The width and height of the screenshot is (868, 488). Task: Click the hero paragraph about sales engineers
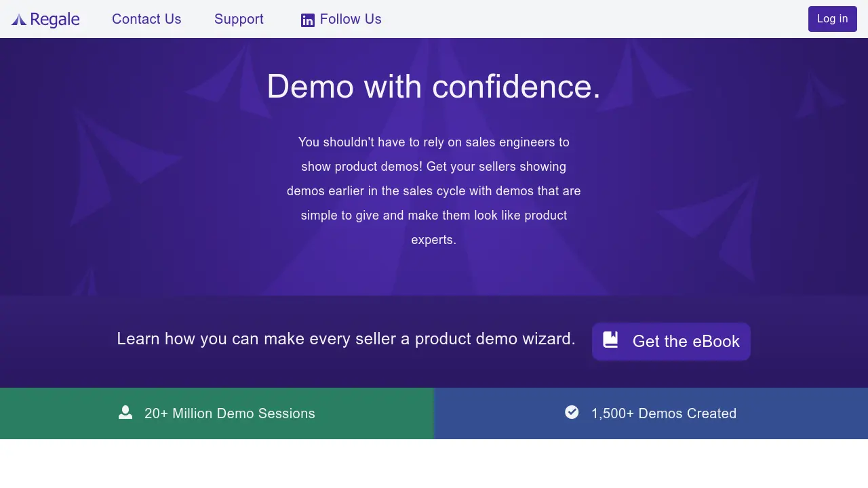[433, 190]
